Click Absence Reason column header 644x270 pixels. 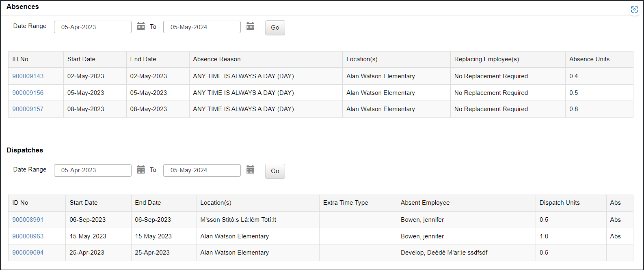coord(217,59)
